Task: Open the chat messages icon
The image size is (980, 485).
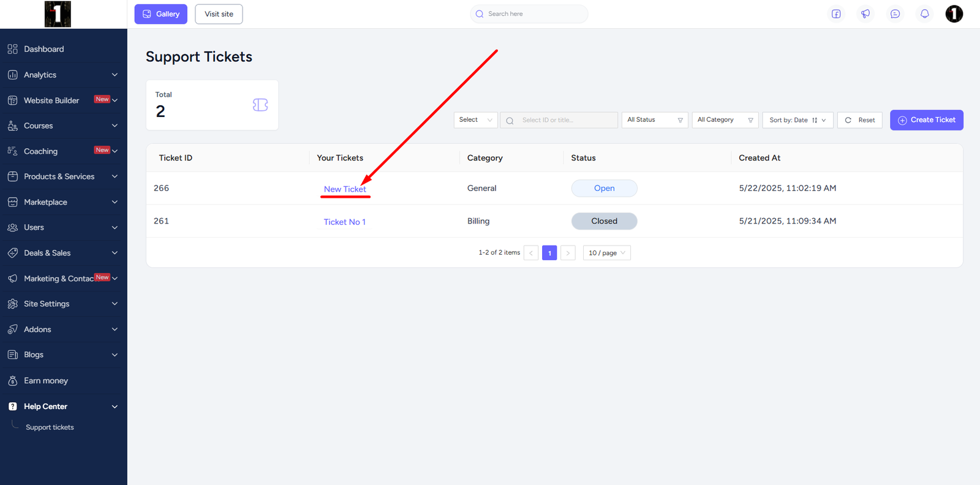Action: [x=895, y=14]
